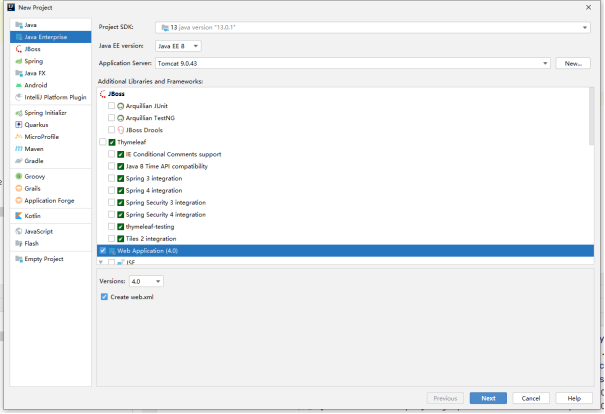
Task: Click the Next button
Action: (488, 398)
